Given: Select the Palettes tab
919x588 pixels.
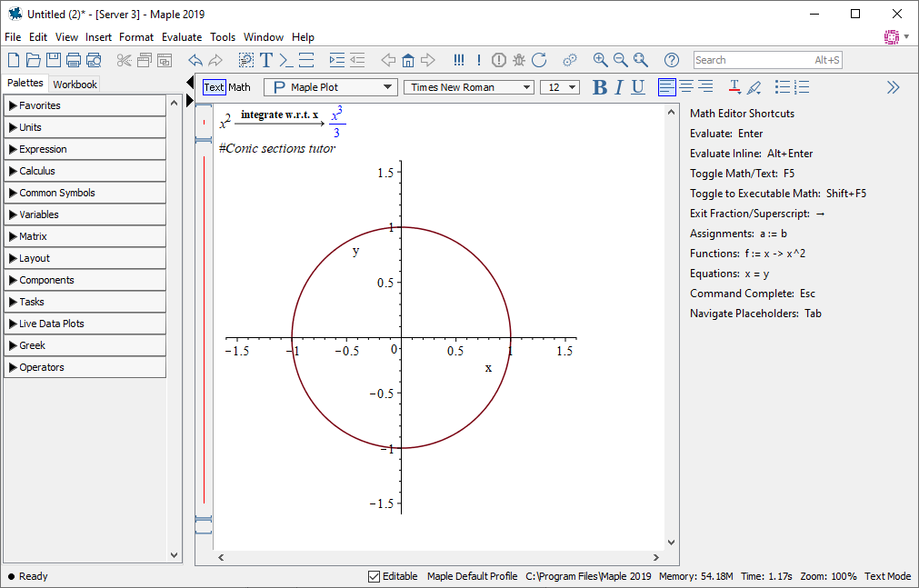Looking at the screenshot, I should click(25, 83).
